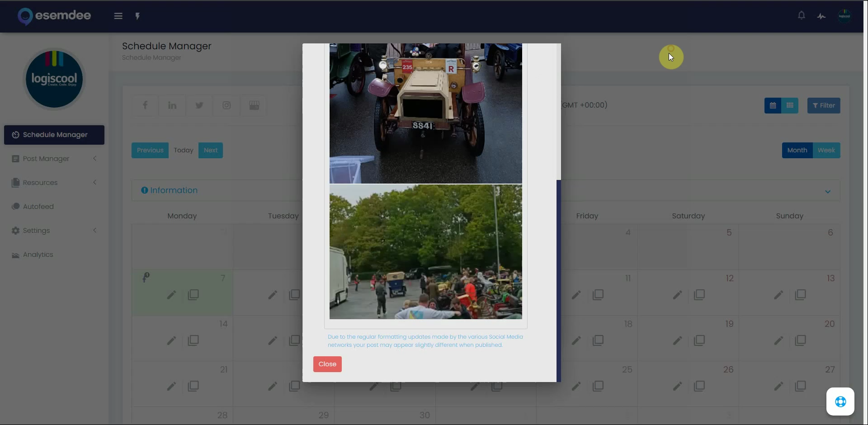Viewport: 868px width, 425px height.
Task: Click the formatting disclaimer text
Action: tap(425, 341)
